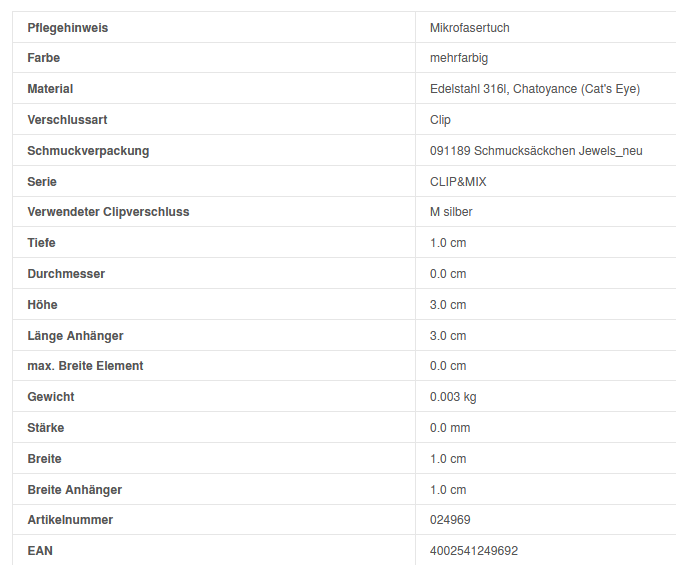
Task: Select the M silber value
Action: tap(451, 212)
